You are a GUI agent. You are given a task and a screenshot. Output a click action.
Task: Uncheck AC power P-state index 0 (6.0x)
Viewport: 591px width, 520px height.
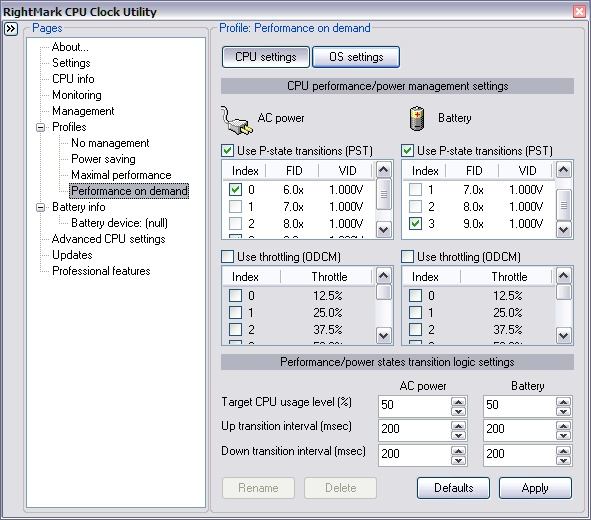(236, 189)
